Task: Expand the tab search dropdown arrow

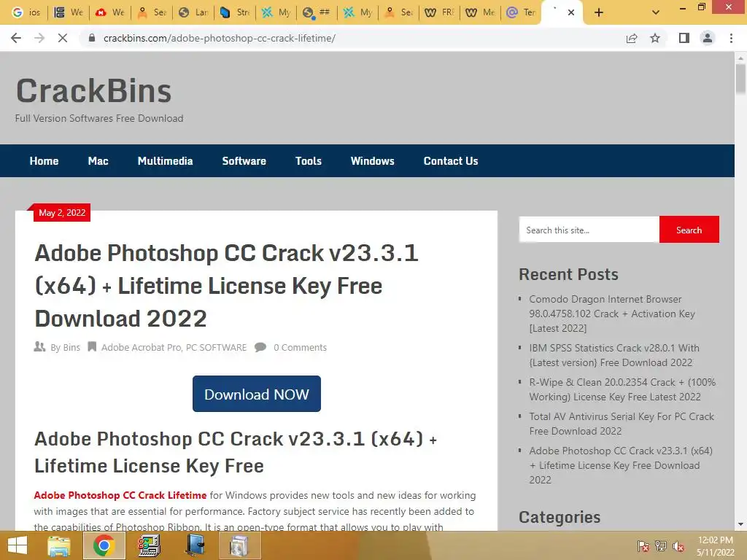Action: pyautogui.click(x=656, y=12)
